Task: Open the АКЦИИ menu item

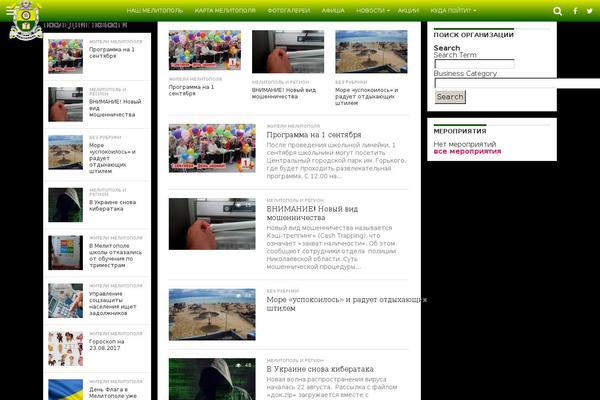Action: click(x=408, y=11)
